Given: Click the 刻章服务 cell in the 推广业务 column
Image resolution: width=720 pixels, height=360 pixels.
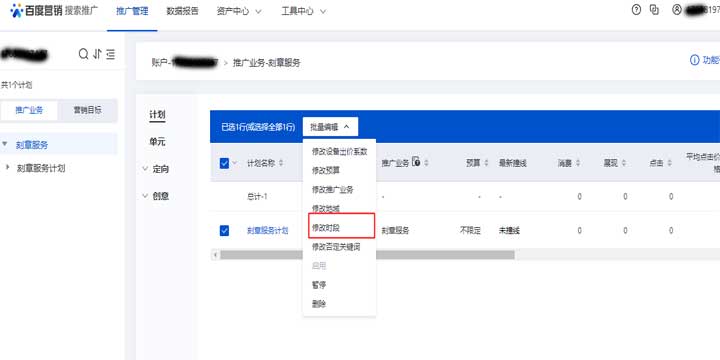Looking at the screenshot, I should pos(395,231).
